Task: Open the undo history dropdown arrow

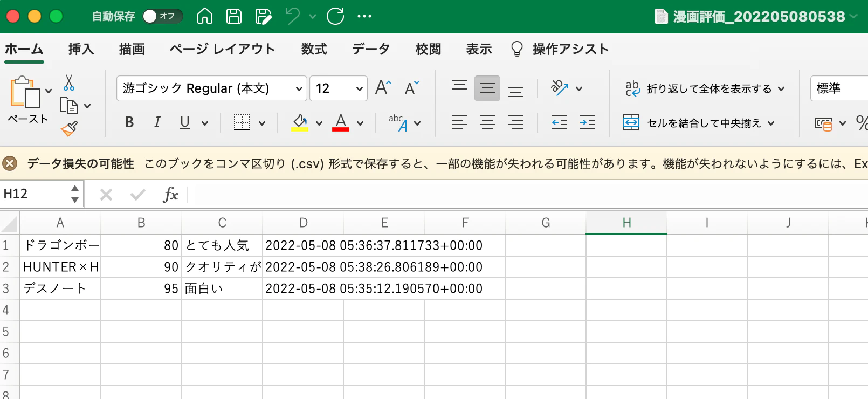Action: tap(313, 17)
